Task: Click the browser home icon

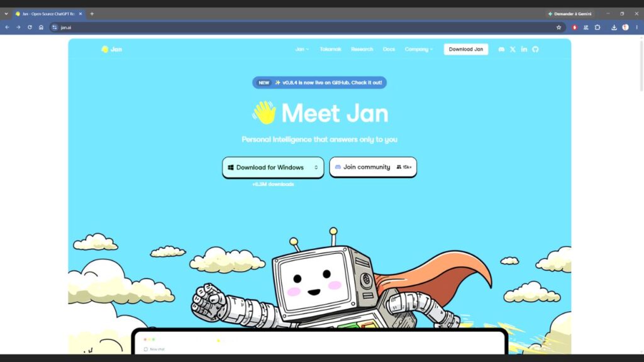Action: point(41,28)
